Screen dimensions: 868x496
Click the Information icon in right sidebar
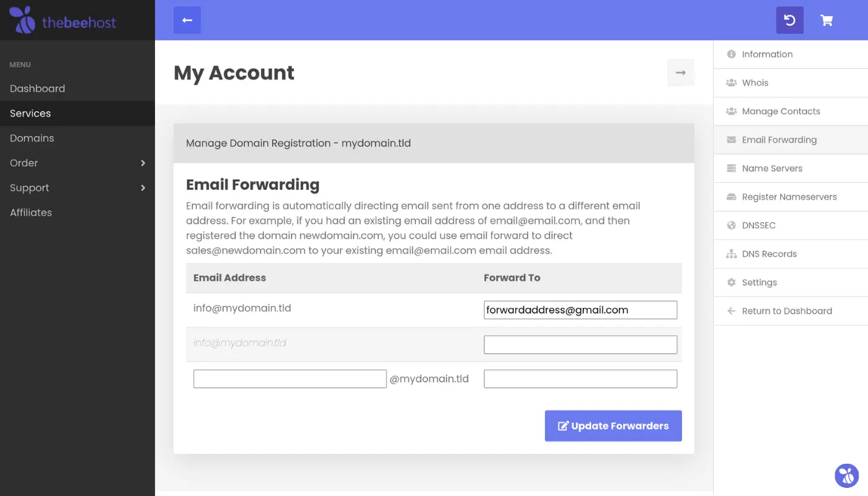tap(732, 55)
